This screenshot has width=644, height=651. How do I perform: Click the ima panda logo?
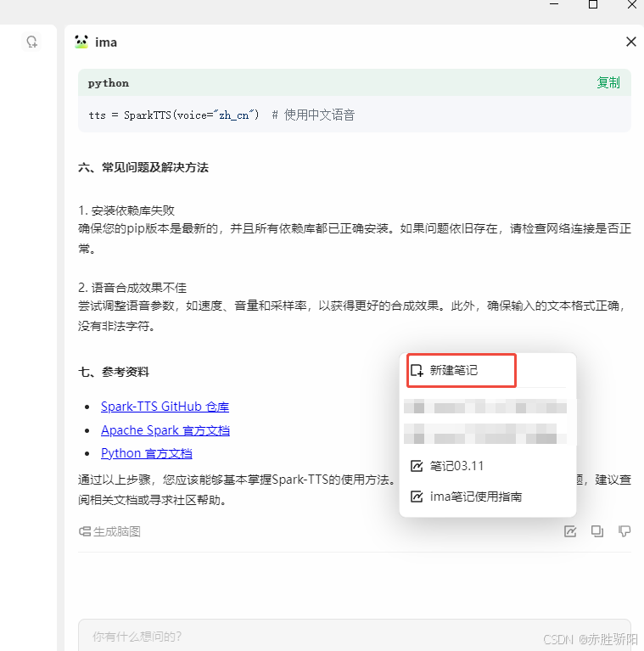[x=81, y=42]
